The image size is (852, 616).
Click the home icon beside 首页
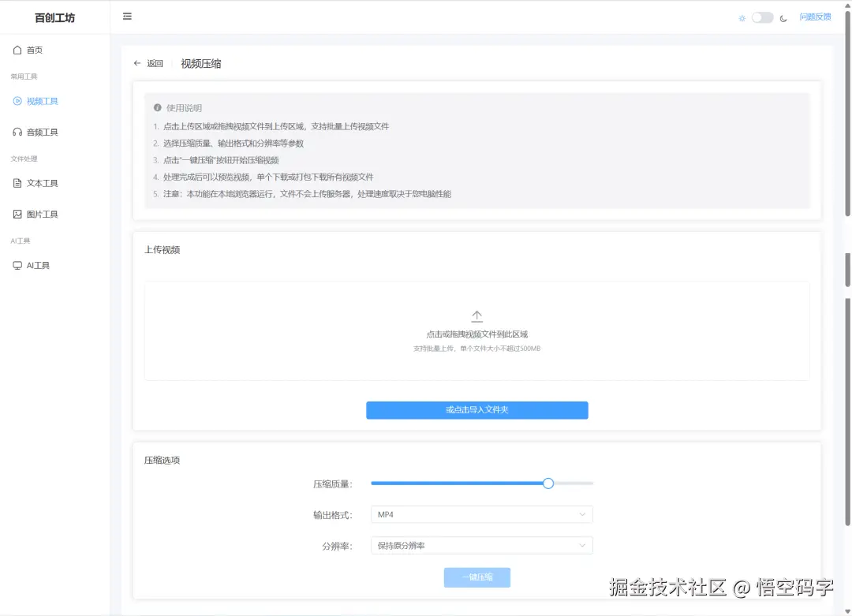pos(18,49)
